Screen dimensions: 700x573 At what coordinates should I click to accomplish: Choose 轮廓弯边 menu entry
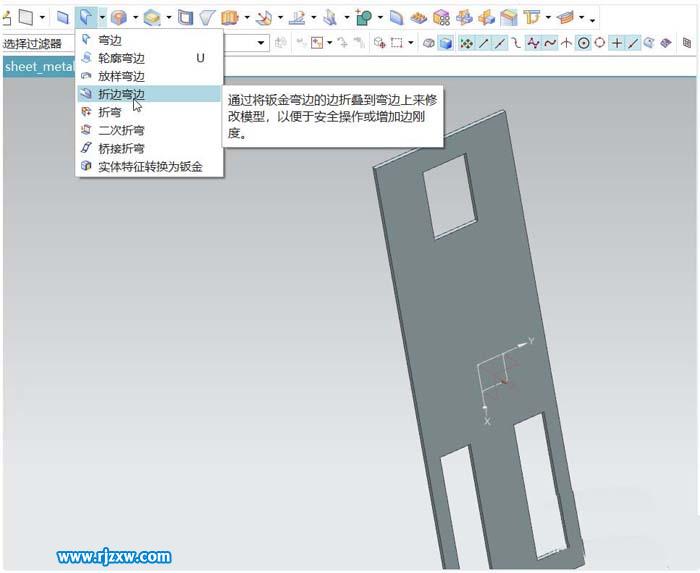(x=150, y=58)
